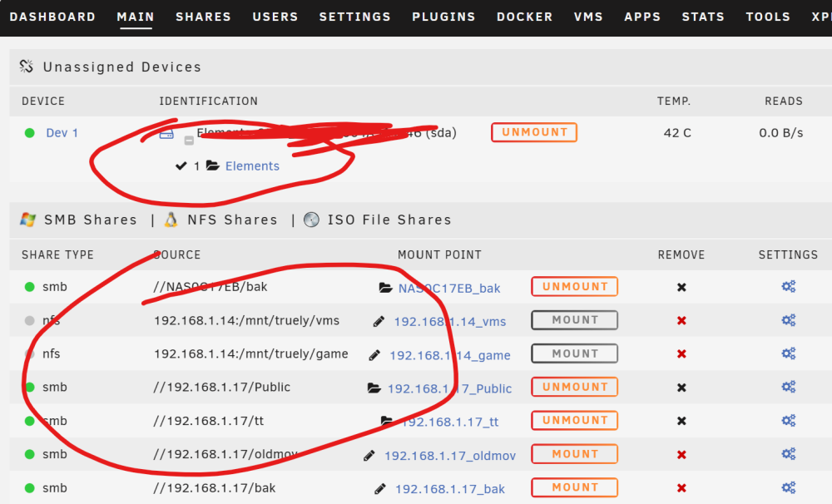Remove the 192.168.1.14:/mnt/truely/vms share
Viewport: 832px width, 504px height.
pyautogui.click(x=681, y=320)
